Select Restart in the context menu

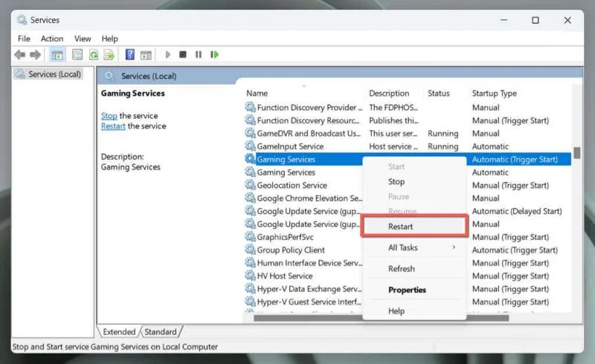[x=400, y=227]
